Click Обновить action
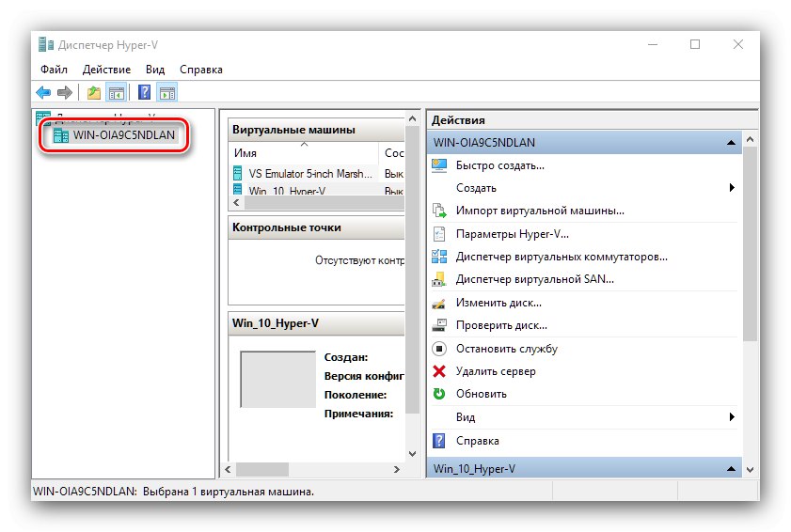Image resolution: width=791 pixels, height=532 pixels. tap(482, 394)
